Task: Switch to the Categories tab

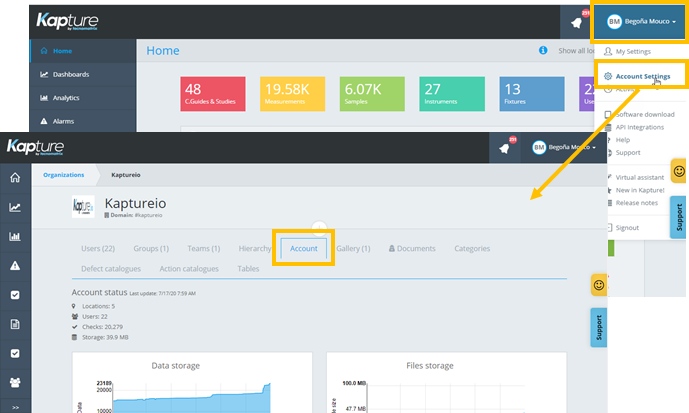Action: (472, 249)
